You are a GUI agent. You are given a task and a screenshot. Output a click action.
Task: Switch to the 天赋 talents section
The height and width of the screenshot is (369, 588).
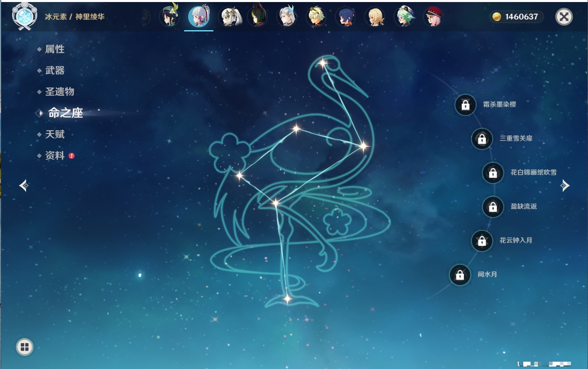tap(55, 134)
